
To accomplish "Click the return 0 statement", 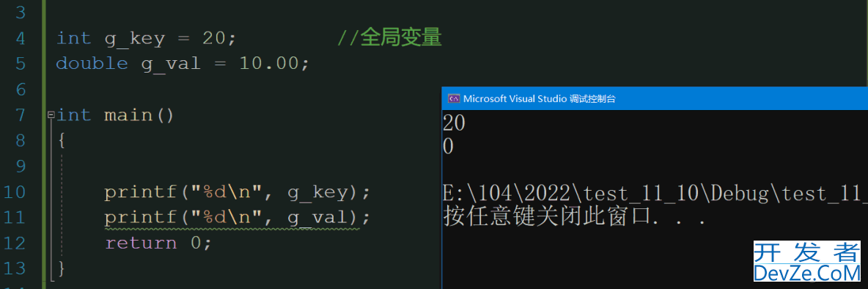I will coord(158,243).
